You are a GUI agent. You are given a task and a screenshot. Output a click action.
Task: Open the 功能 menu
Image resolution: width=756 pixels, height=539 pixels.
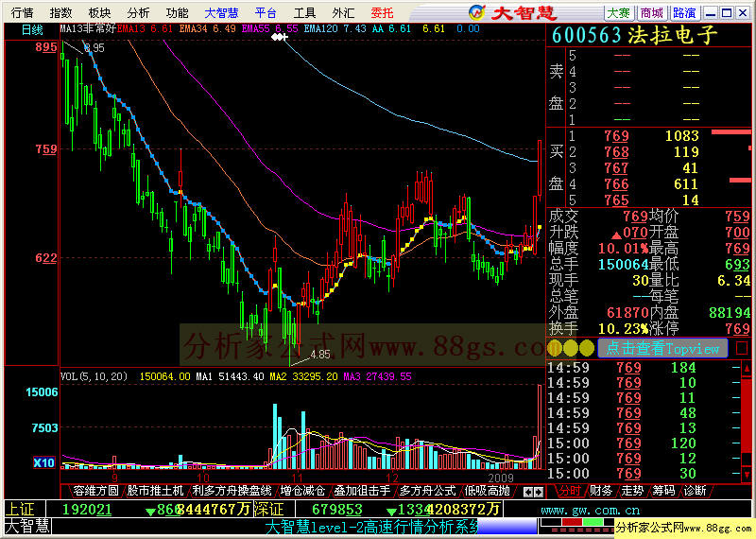177,13
